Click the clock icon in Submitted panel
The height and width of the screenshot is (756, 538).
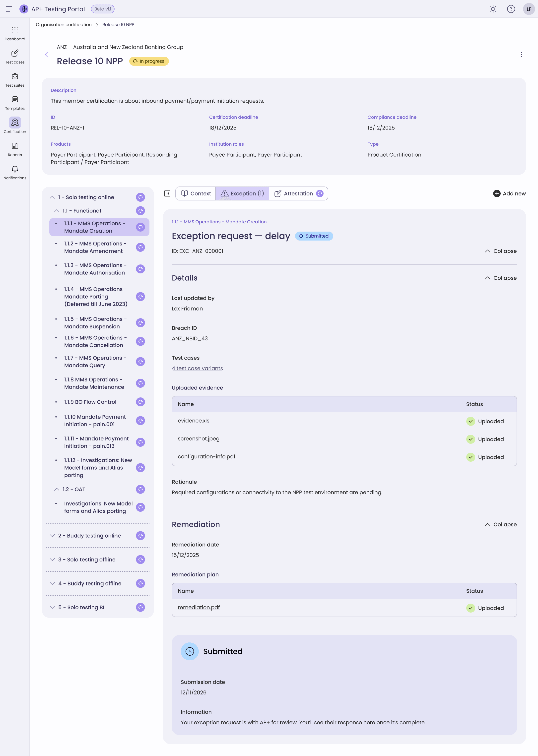tap(190, 651)
